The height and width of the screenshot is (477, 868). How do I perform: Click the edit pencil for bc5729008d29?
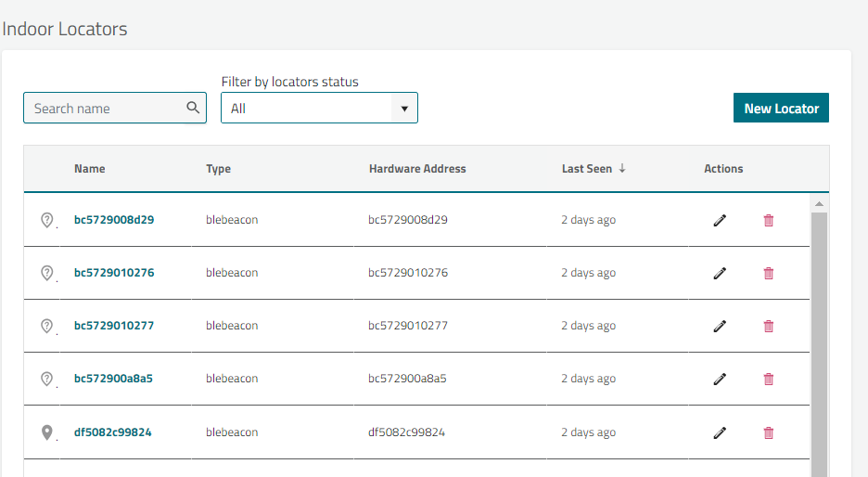tap(720, 220)
